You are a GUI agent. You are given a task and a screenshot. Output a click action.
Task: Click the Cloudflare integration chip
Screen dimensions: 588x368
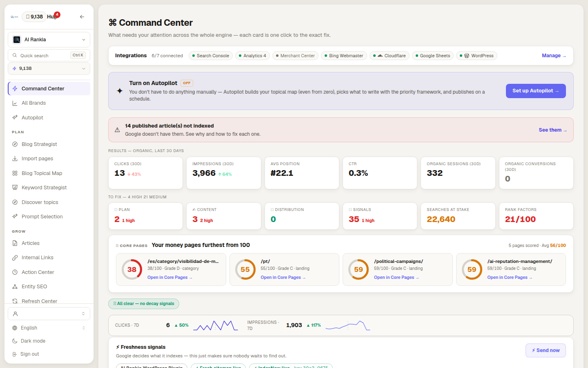pyautogui.click(x=390, y=56)
